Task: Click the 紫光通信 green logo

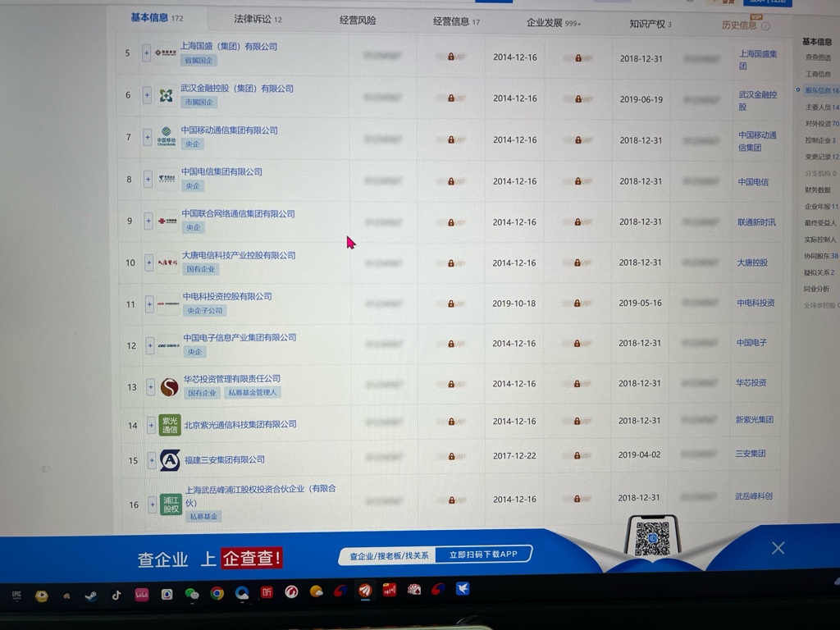Action: pos(170,426)
